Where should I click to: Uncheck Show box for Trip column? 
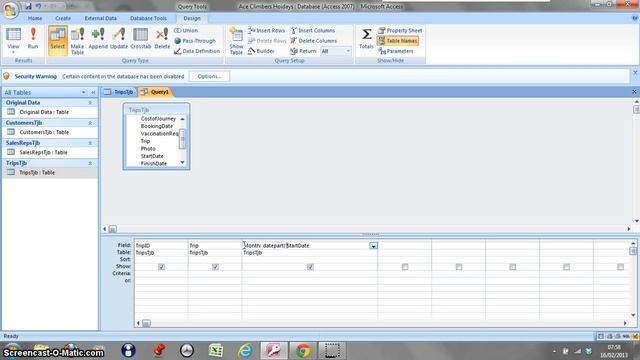pyautogui.click(x=215, y=267)
